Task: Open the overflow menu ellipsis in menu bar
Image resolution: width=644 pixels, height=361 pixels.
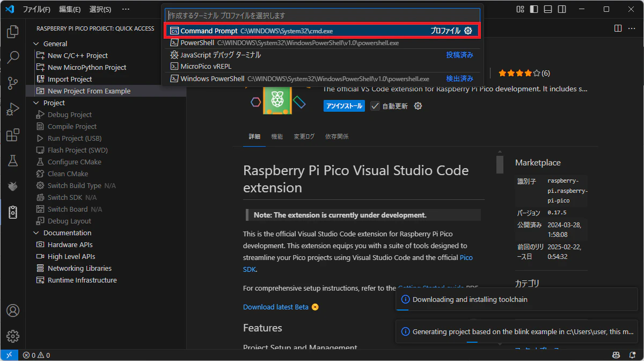Action: coord(126,9)
